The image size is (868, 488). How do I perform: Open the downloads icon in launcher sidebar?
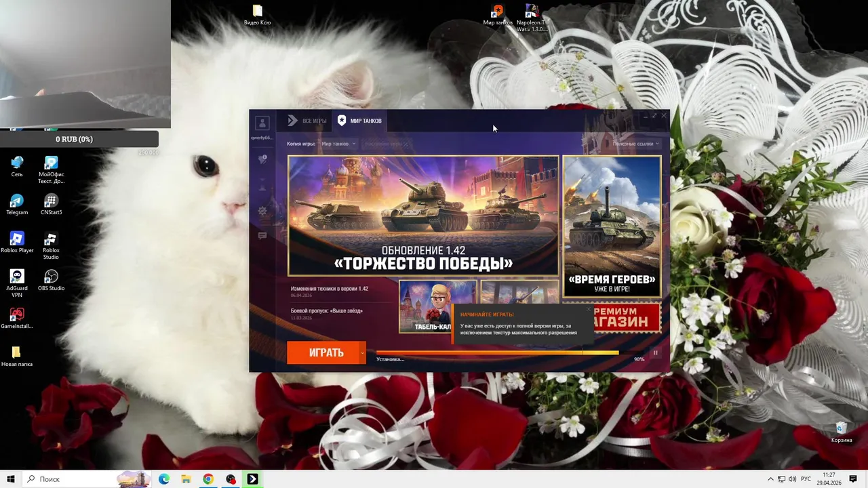point(262,186)
